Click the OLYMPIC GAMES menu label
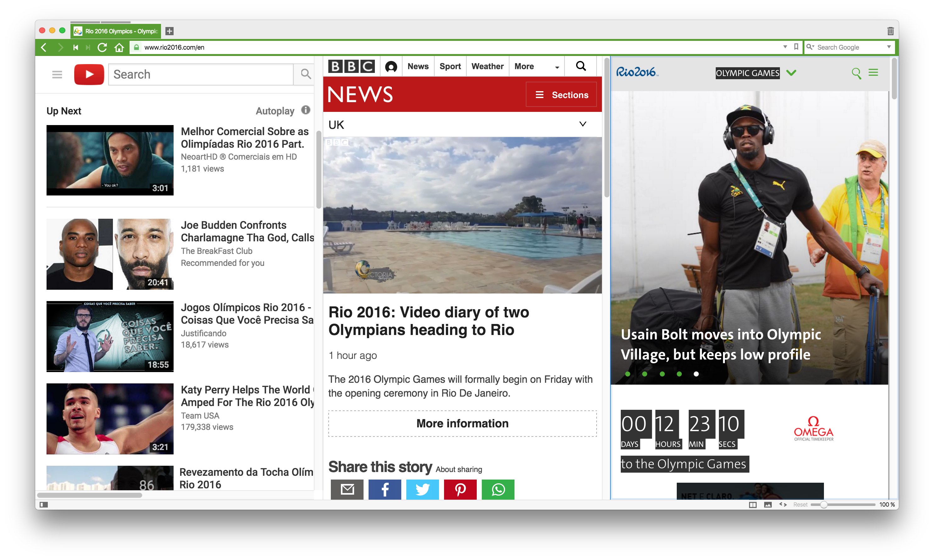This screenshot has height=560, width=934. (x=747, y=73)
